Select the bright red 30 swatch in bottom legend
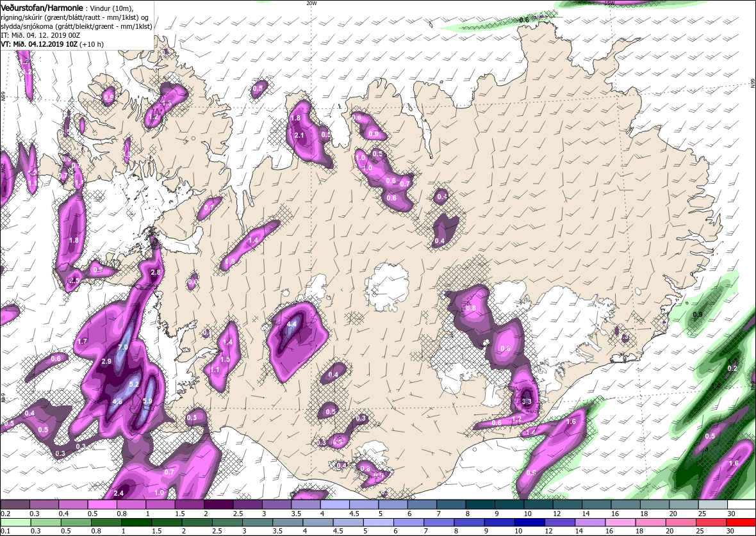Viewport: 756px width, 536px height. click(741, 523)
